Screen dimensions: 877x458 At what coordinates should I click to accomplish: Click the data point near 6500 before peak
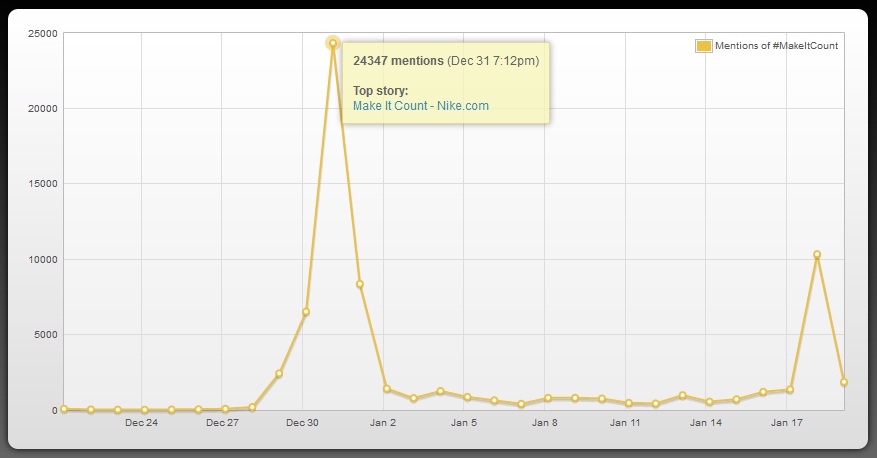pos(306,312)
